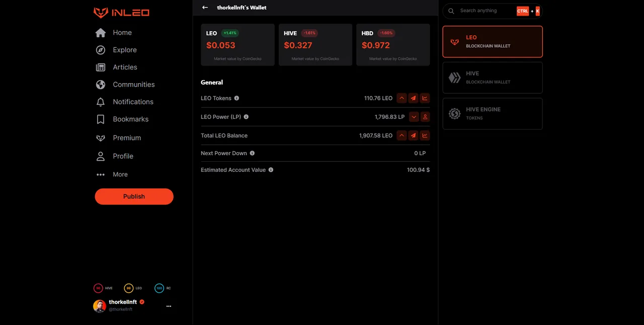Click the power up arrow in LEO Tokens row

(401, 98)
